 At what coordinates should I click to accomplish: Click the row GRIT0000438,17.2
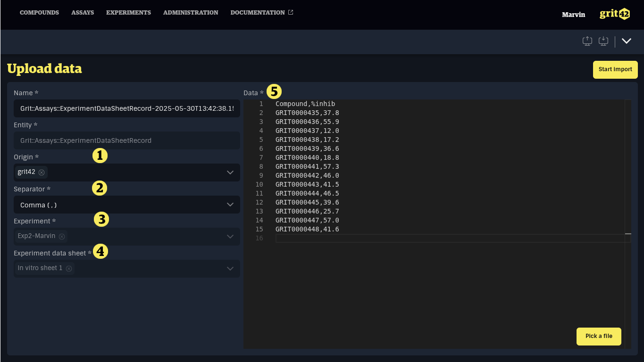307,140
